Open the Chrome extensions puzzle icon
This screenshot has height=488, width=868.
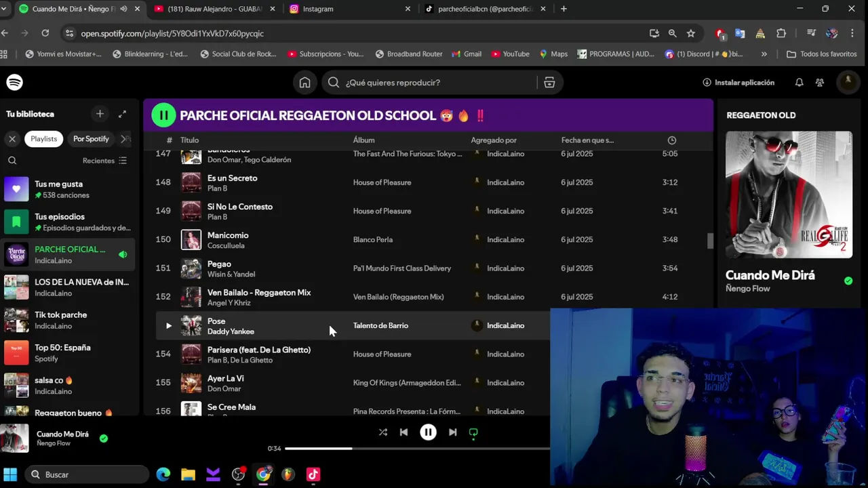(781, 33)
